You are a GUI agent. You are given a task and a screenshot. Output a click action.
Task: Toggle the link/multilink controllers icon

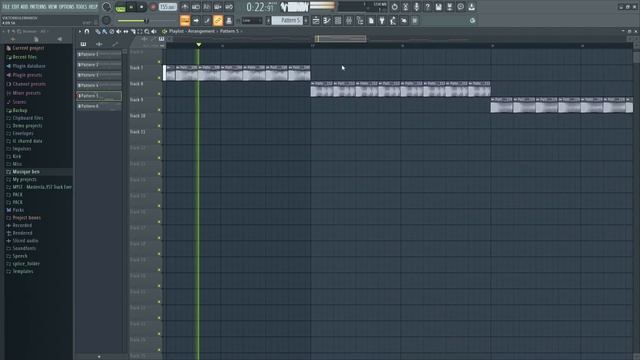tap(218, 20)
